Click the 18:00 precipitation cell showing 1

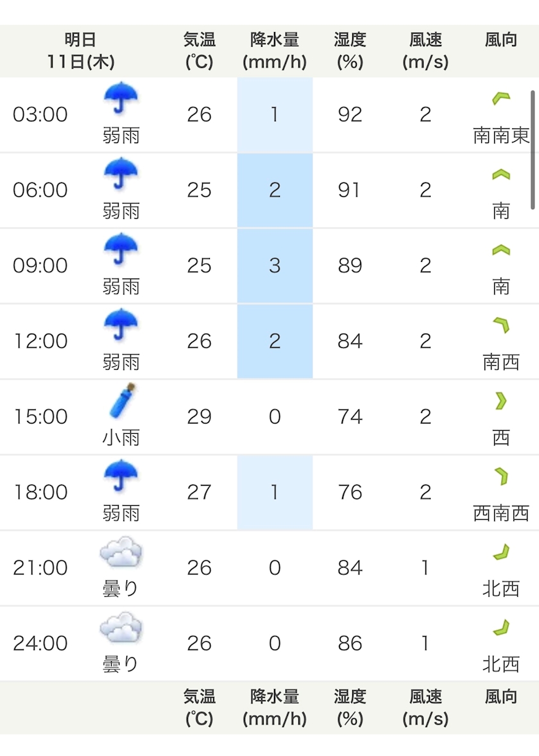point(275,492)
